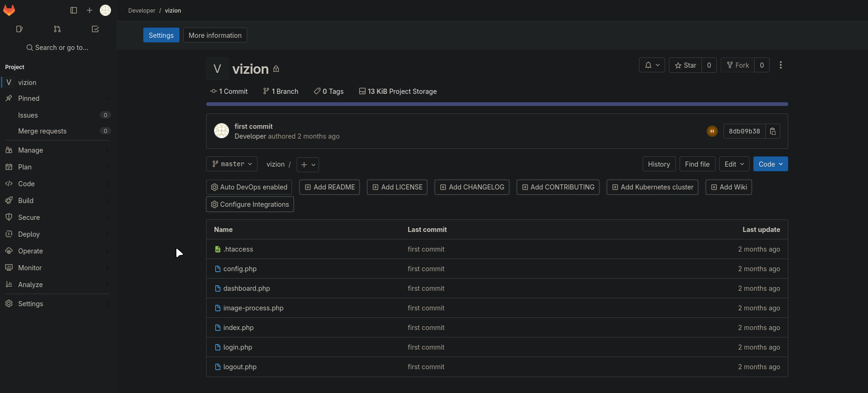Toggle the sidebar collapse icon
The width and height of the screenshot is (868, 393).
coord(74,10)
